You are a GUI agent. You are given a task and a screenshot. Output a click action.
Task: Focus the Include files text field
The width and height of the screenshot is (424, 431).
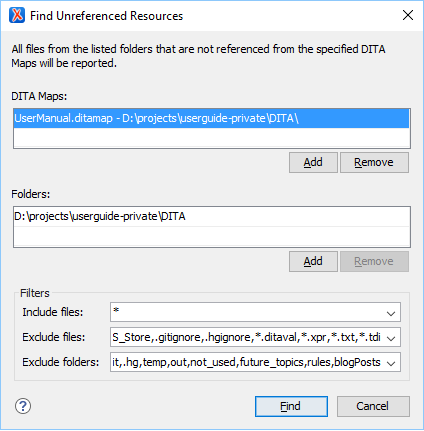[x=247, y=312]
